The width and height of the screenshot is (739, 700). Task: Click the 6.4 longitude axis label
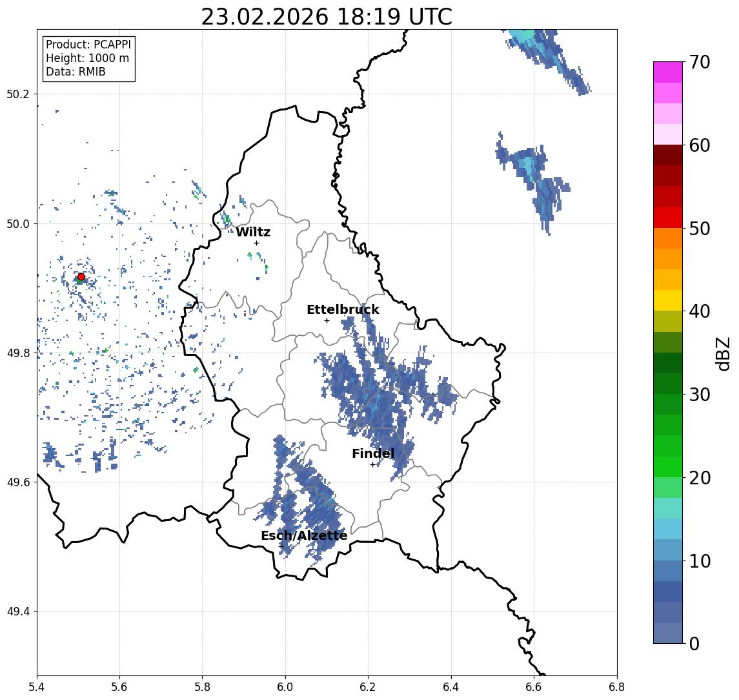451,687
